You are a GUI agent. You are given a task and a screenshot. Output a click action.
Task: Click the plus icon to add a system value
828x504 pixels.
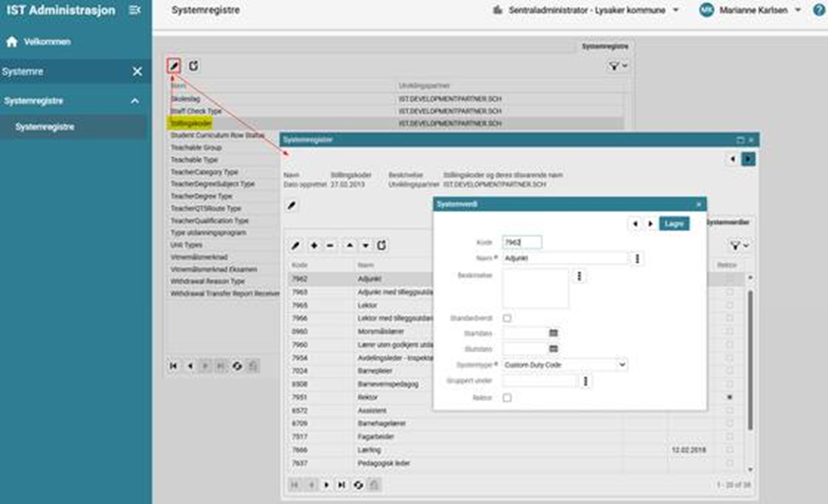click(x=314, y=245)
